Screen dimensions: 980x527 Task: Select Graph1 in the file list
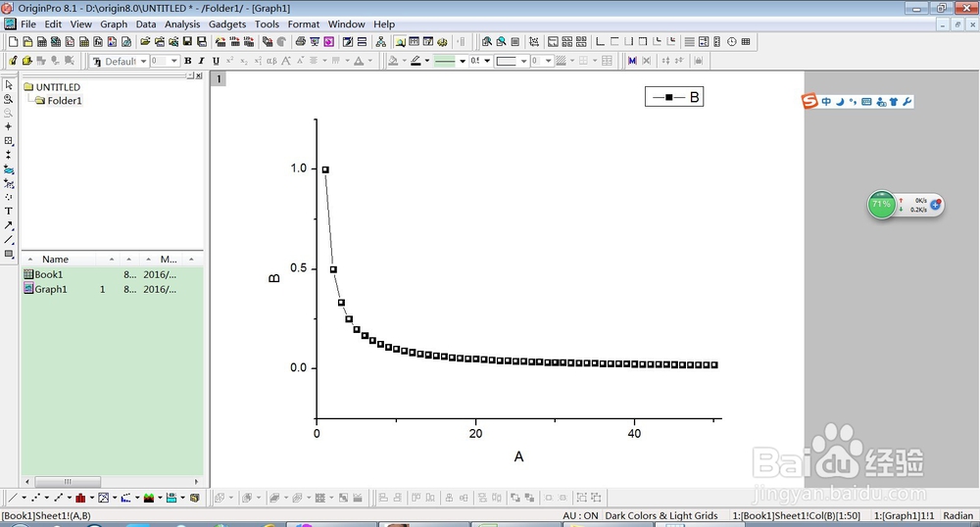(45, 289)
